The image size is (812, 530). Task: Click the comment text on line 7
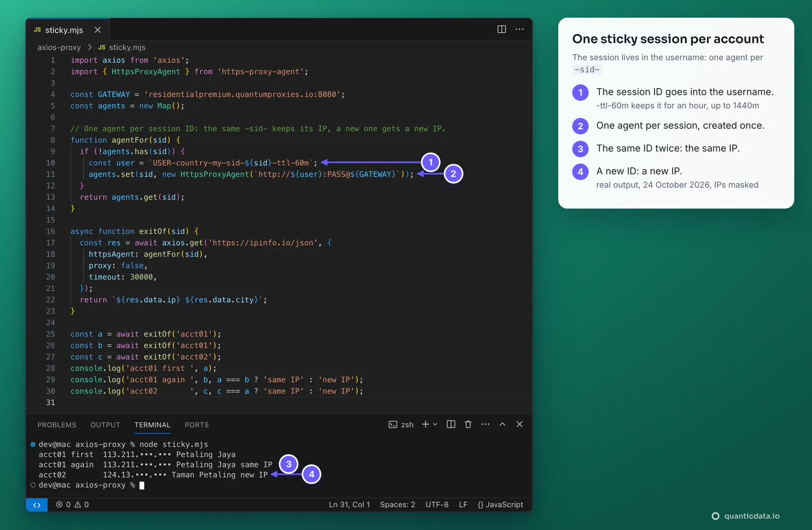click(x=258, y=129)
